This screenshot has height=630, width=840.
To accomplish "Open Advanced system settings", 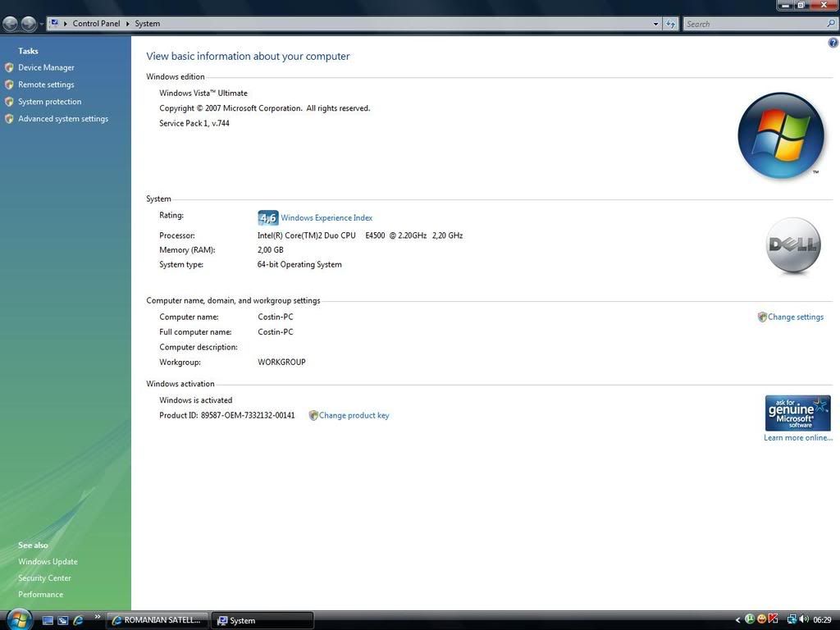I will [x=63, y=119].
